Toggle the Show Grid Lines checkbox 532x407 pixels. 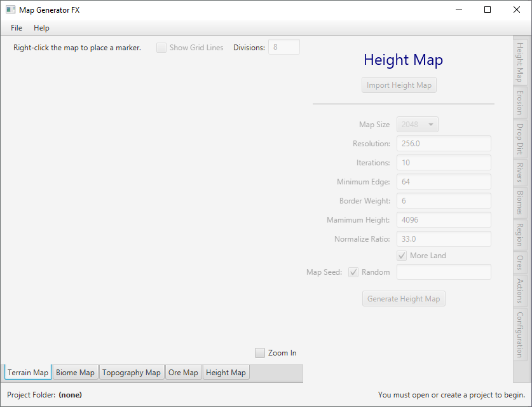[161, 48]
